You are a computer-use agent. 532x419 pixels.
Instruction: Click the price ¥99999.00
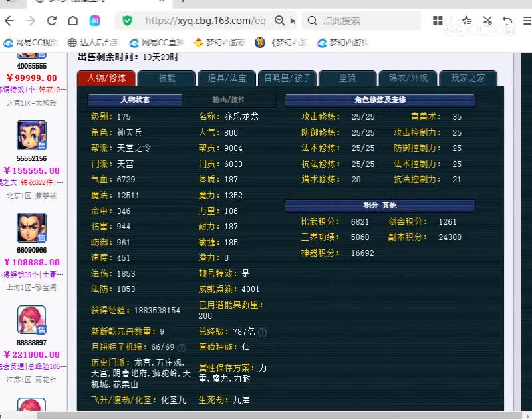31,78
